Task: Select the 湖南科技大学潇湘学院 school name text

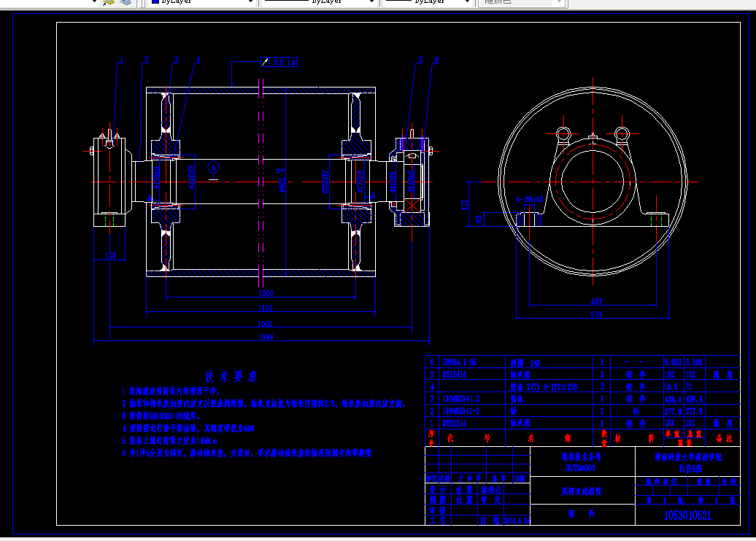Action: [x=688, y=457]
